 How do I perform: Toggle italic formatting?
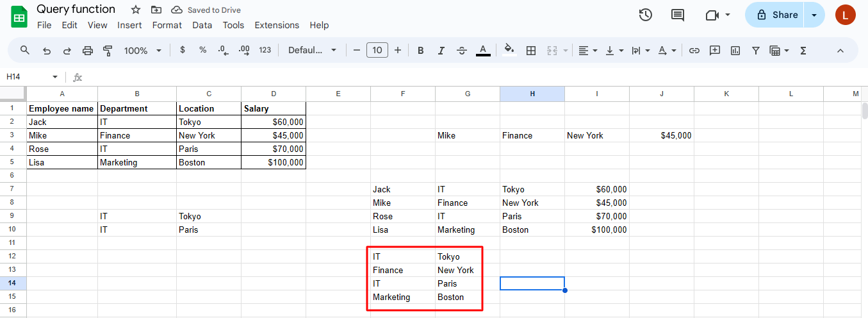441,50
